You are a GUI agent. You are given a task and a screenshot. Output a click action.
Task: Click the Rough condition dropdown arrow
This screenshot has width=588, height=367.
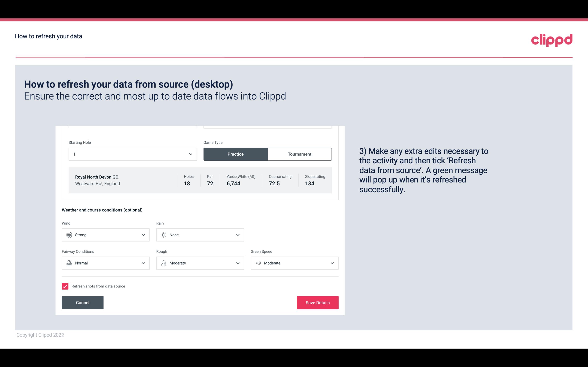click(238, 263)
